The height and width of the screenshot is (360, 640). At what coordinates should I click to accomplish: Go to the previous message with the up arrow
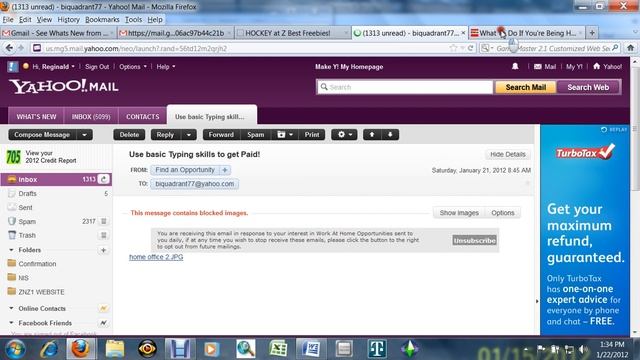pos(372,135)
